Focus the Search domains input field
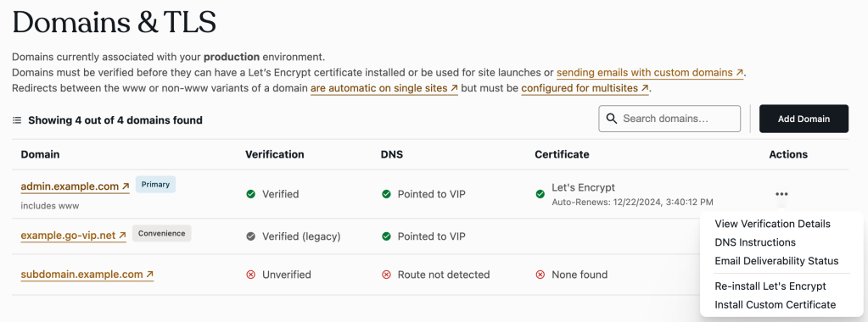The width and height of the screenshot is (868, 322). pos(669,119)
